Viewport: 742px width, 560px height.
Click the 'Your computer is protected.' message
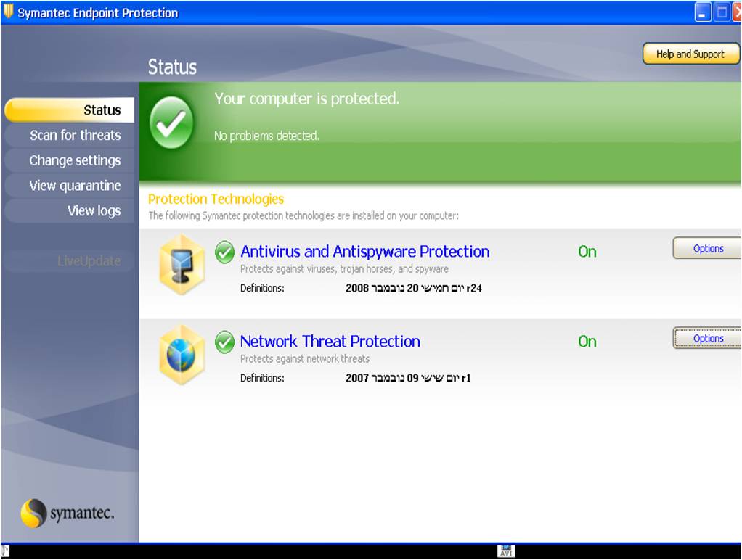click(x=306, y=99)
